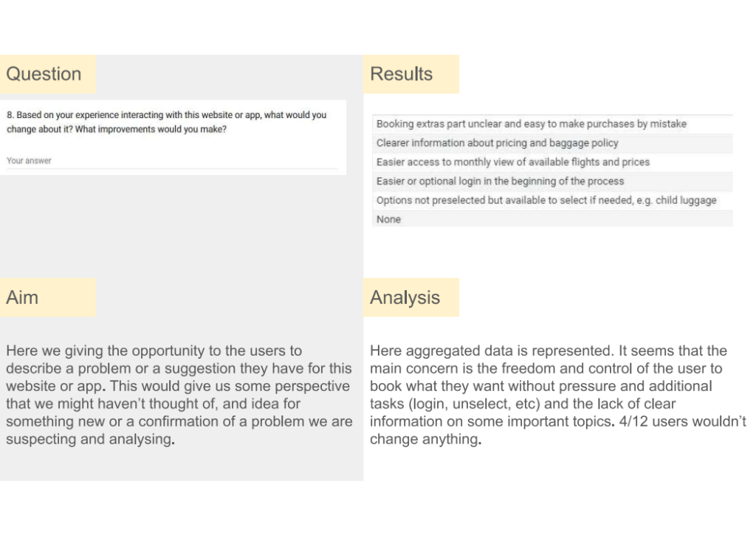
Task: Click the "Clearer information about pricing" row
Action: (x=497, y=143)
